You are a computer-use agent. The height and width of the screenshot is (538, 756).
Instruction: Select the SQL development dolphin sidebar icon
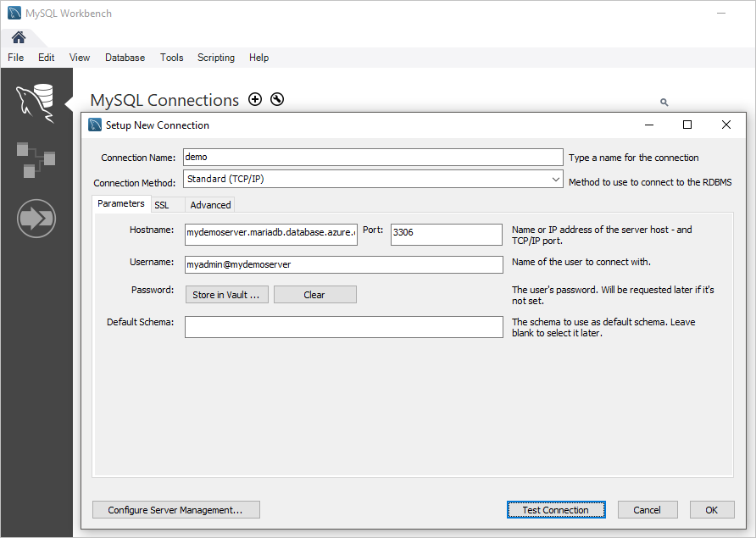(x=36, y=102)
